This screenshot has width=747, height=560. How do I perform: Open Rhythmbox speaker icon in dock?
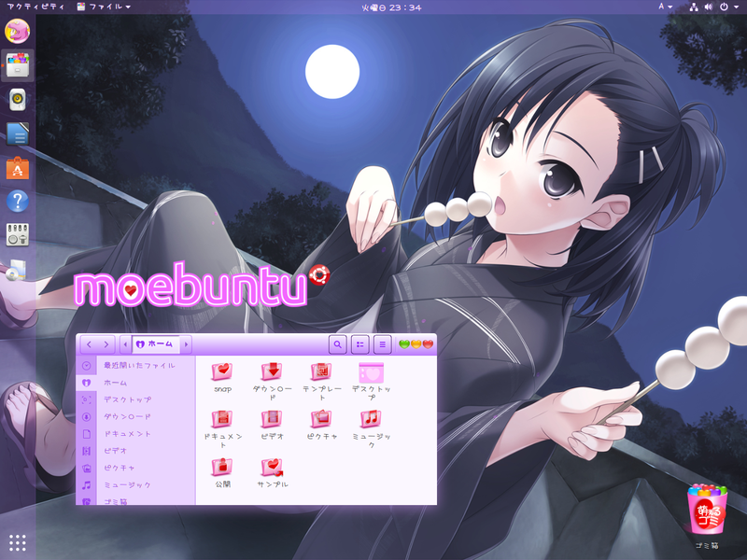(18, 100)
